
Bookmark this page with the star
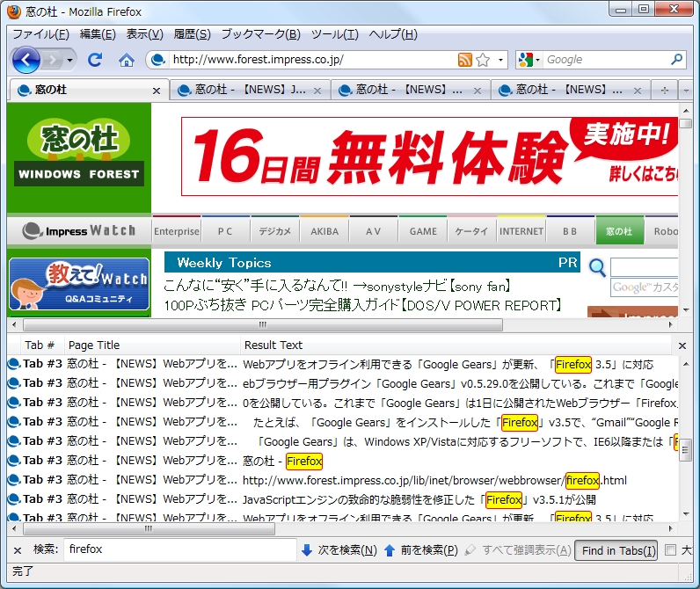[483, 60]
